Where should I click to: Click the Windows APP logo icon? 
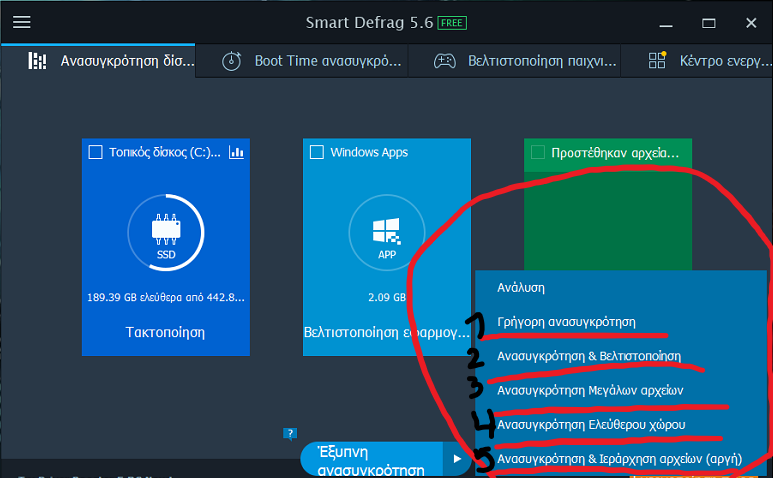click(387, 233)
